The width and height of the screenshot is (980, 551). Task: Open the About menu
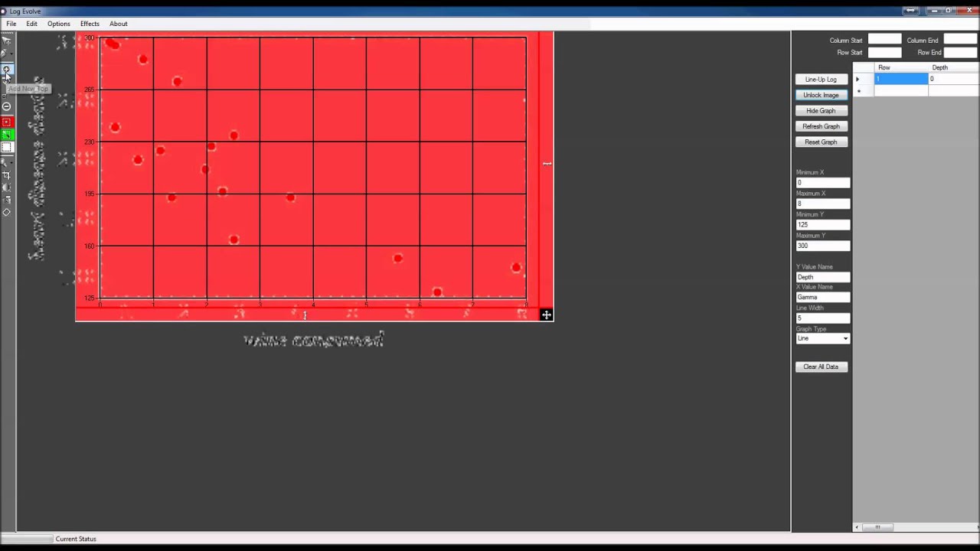point(119,24)
